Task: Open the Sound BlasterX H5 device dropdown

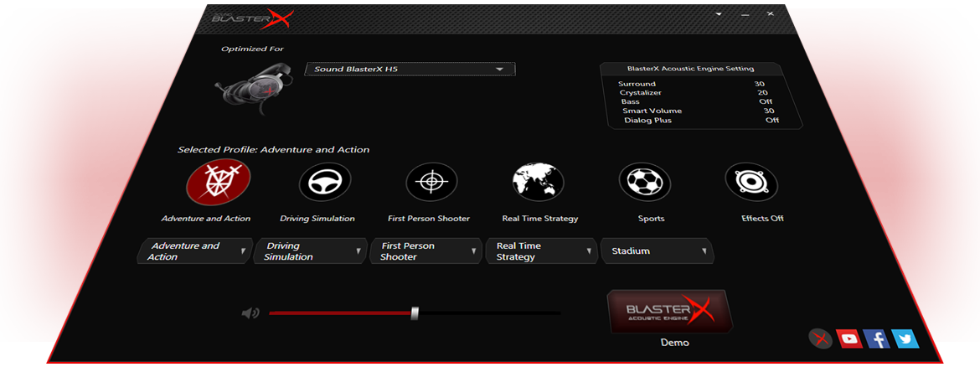Action: point(410,69)
